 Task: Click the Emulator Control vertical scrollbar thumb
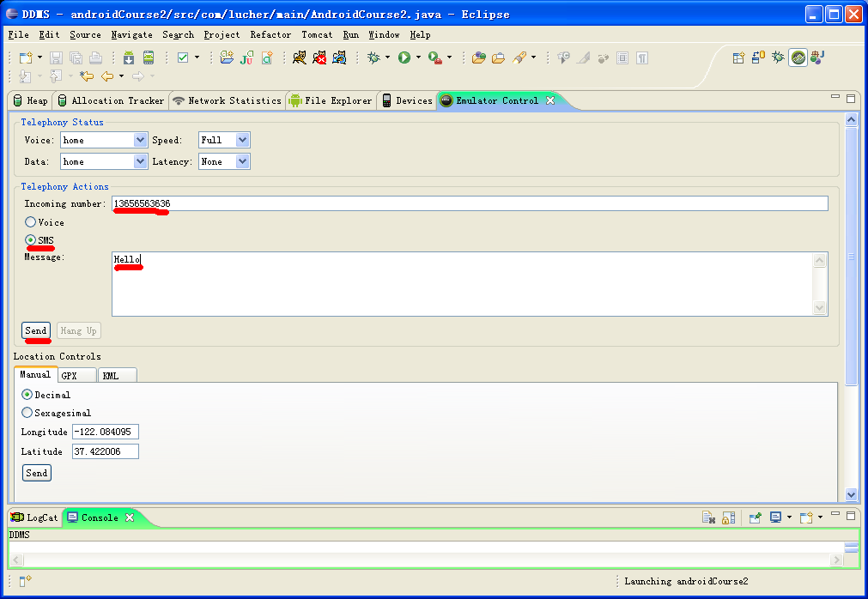point(852,257)
